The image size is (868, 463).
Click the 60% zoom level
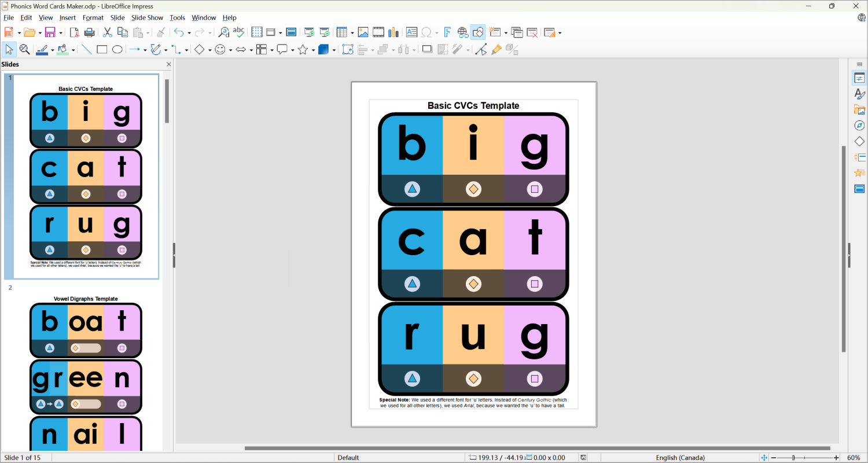point(854,458)
